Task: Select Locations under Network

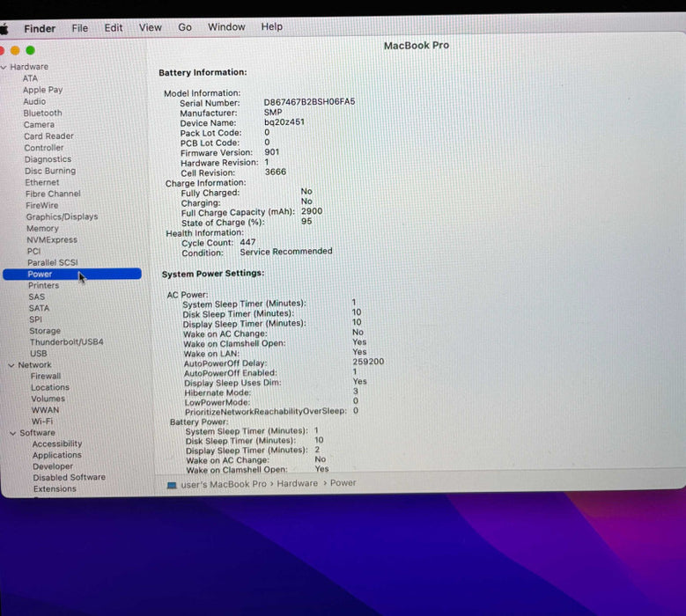Action: (50, 387)
